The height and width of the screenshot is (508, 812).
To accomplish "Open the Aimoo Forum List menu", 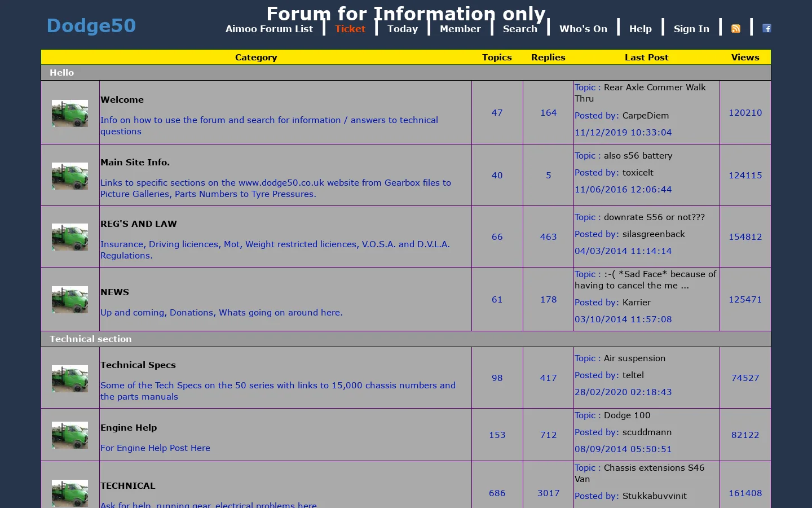I will point(269,29).
